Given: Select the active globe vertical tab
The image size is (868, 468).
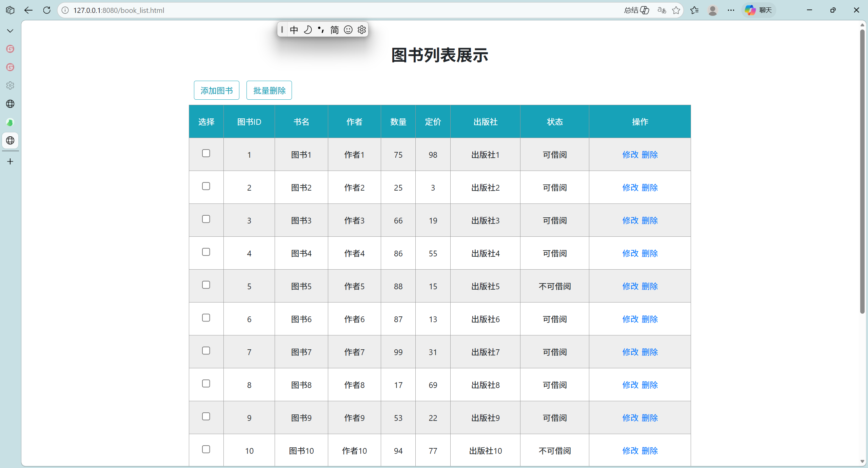Looking at the screenshot, I should pos(10,140).
